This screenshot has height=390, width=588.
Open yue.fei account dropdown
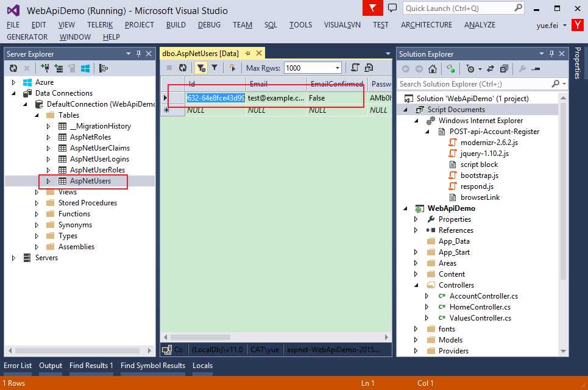click(x=564, y=26)
